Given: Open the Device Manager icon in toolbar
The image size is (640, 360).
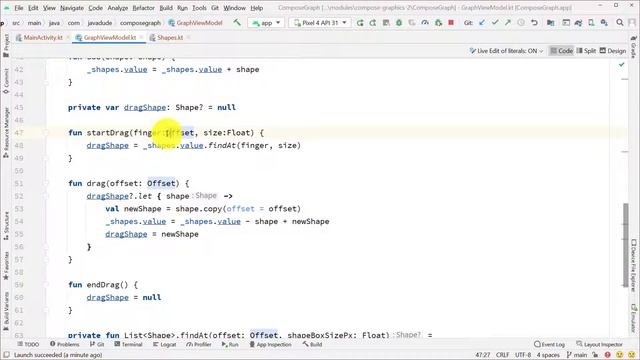Looking at the screenshot, I should point(591,23).
